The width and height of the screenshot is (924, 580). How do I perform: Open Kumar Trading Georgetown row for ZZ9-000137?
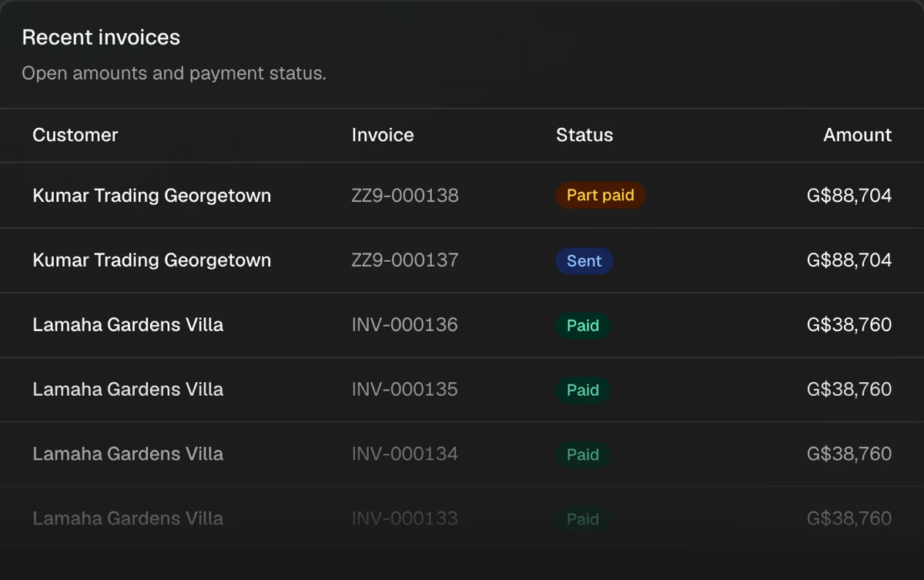tap(462, 260)
